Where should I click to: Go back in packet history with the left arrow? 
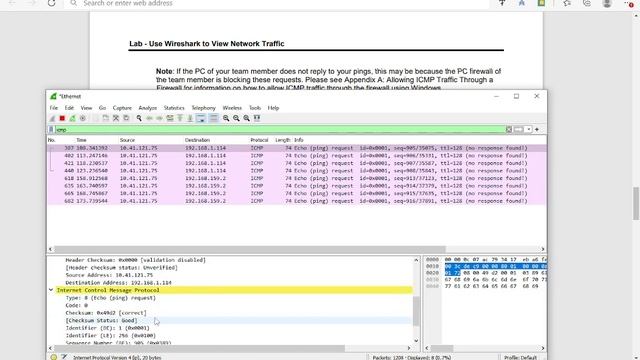[x=149, y=118]
